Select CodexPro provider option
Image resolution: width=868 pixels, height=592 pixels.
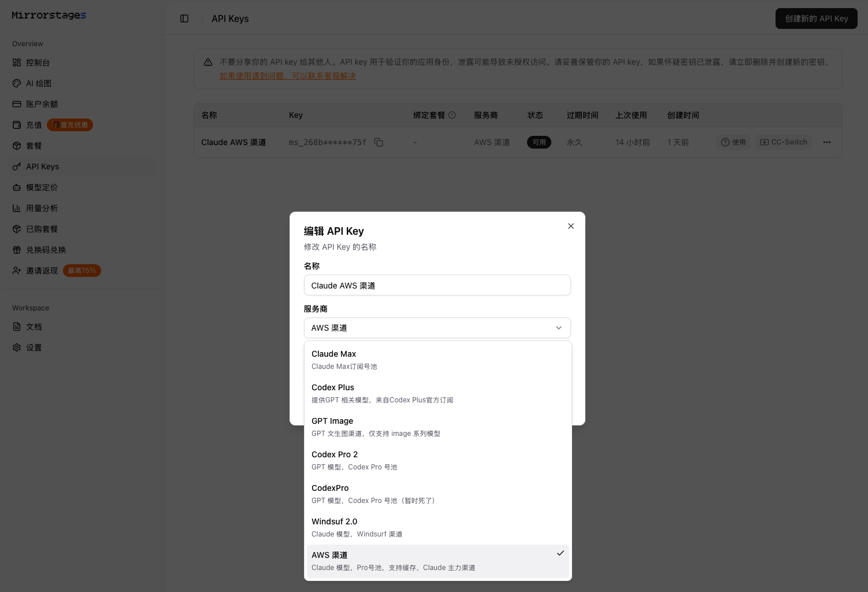(x=438, y=494)
